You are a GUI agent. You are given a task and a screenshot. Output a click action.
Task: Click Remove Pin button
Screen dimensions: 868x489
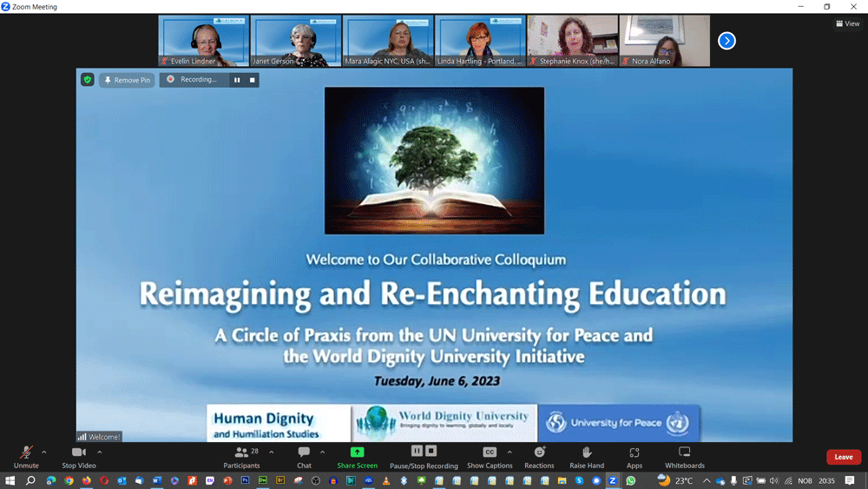pos(128,80)
